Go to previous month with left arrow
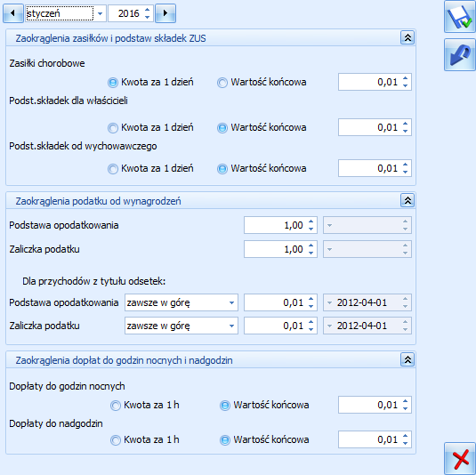 pyautogui.click(x=13, y=13)
